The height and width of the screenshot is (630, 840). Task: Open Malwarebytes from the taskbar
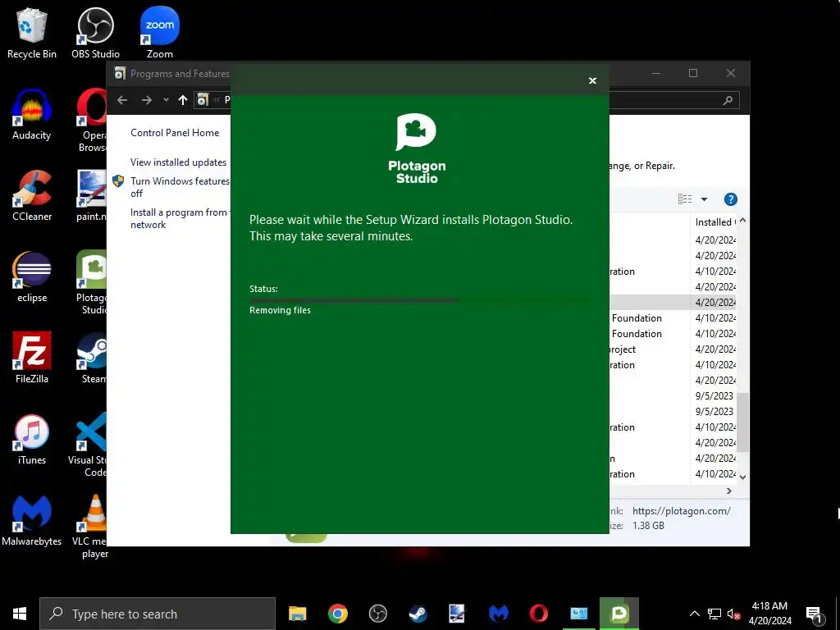(x=498, y=614)
